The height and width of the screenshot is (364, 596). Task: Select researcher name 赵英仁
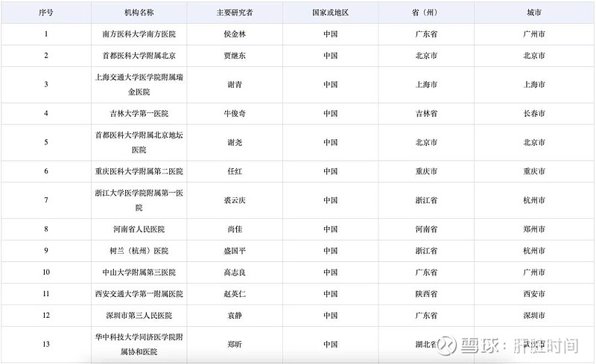(235, 294)
